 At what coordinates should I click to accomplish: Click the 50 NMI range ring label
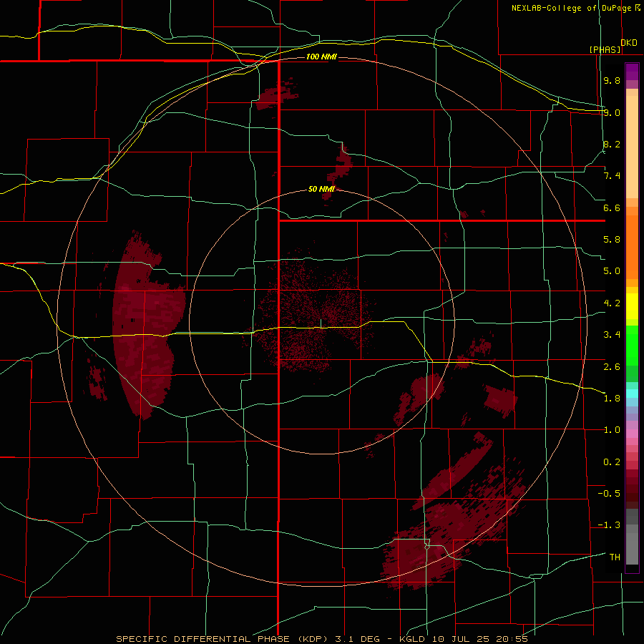321,189
